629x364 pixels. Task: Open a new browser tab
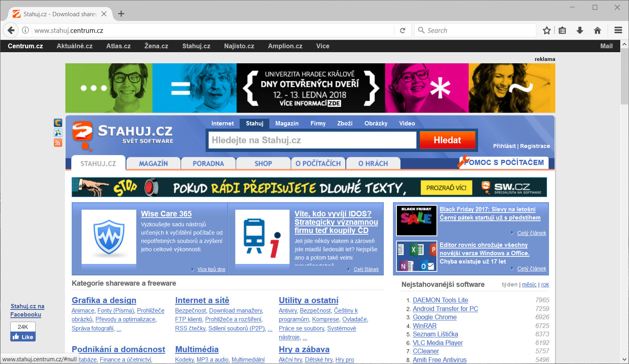[121, 14]
